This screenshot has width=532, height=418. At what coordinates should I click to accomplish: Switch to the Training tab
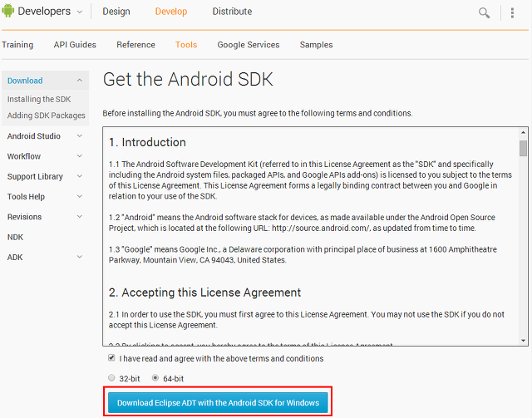coord(17,45)
